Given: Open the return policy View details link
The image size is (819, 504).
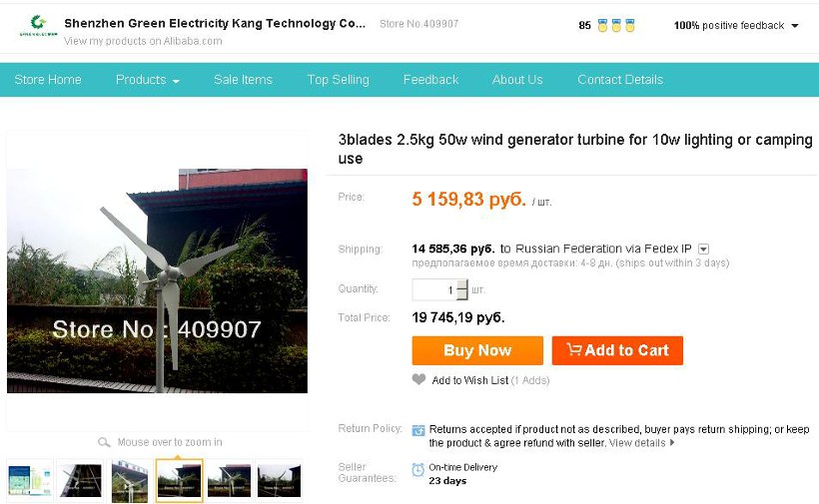Looking at the screenshot, I should coord(639,443).
